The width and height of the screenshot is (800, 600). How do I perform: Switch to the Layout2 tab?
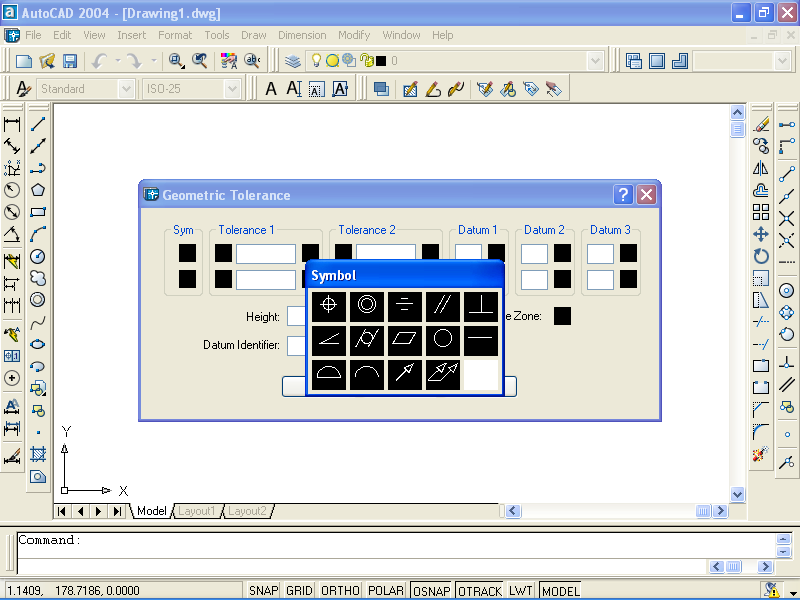point(247,511)
